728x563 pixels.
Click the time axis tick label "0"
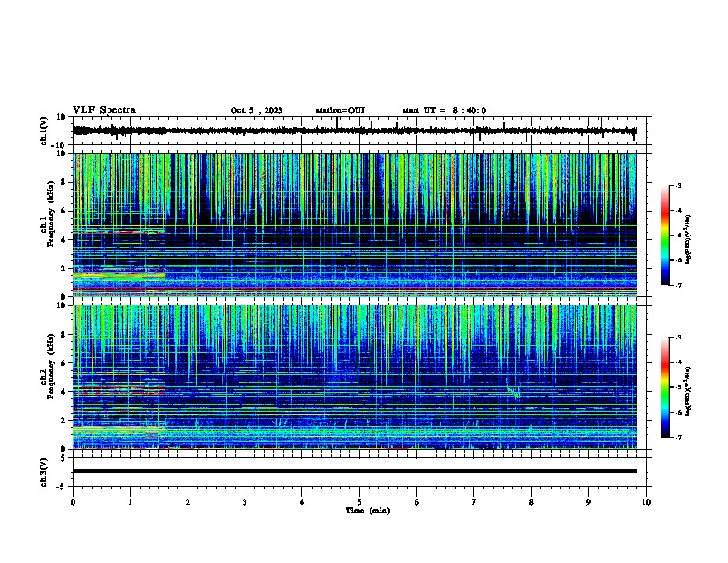[x=73, y=502]
